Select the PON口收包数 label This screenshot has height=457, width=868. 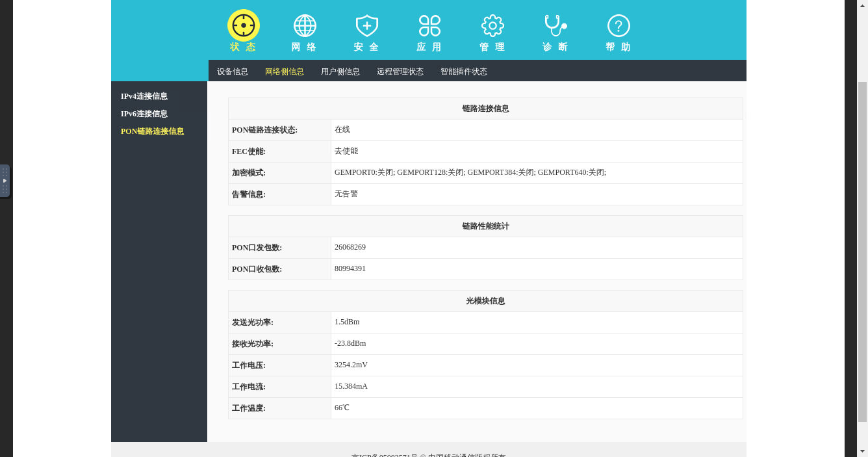(x=257, y=269)
